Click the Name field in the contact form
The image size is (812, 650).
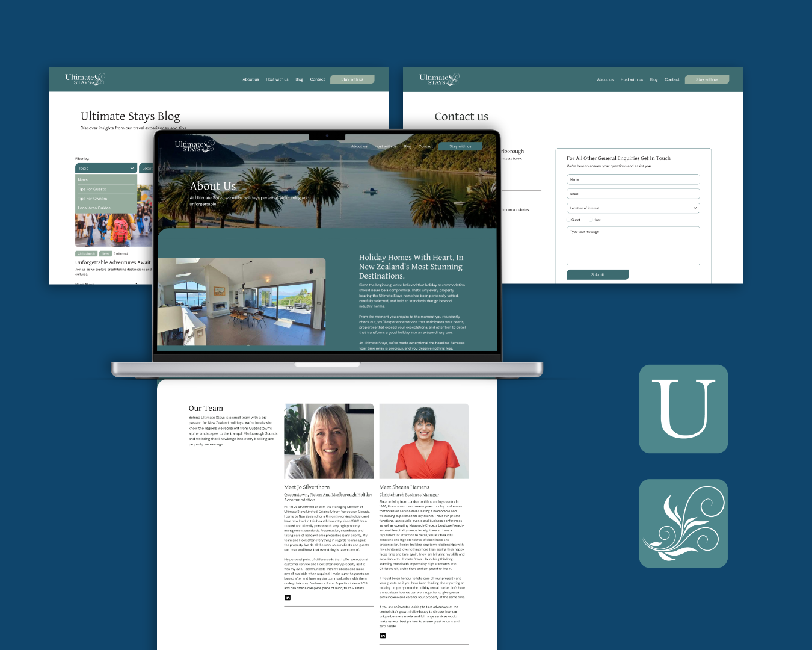click(x=633, y=179)
